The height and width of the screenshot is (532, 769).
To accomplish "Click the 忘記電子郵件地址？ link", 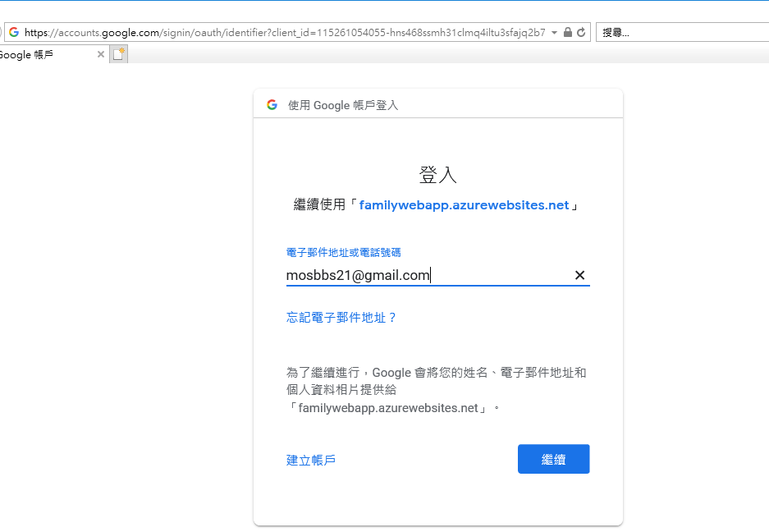I will pos(341,318).
